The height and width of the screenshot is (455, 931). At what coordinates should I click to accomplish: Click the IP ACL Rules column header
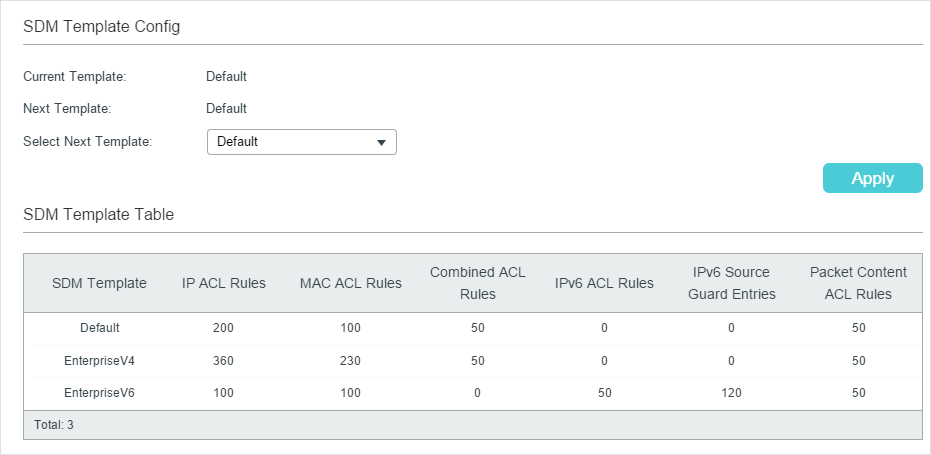224,283
